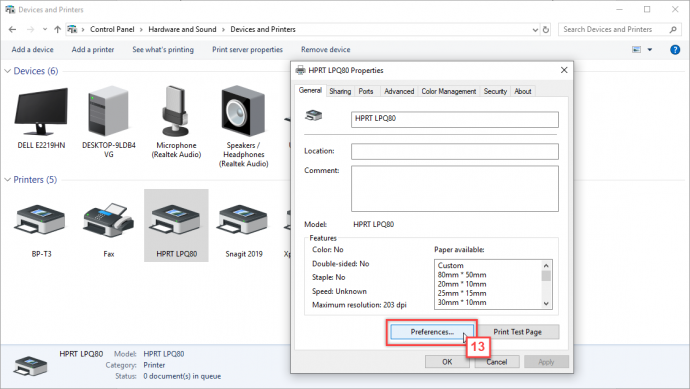Click 'Control Panel' in the breadcrumb

(x=112, y=29)
